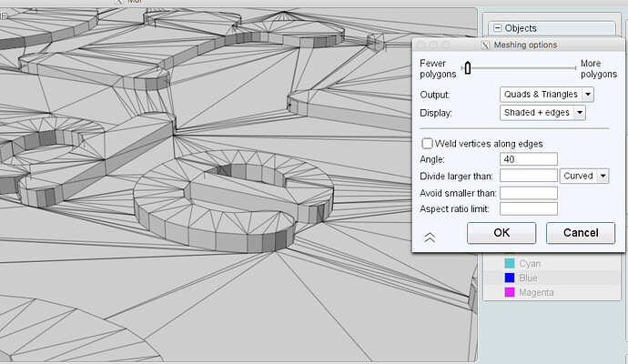Click the polygon density slider handle

(468, 68)
